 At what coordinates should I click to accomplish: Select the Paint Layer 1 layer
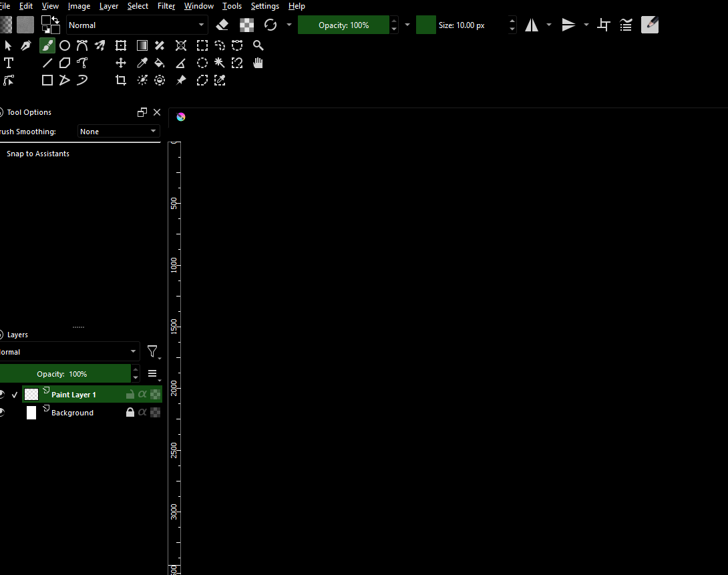73,395
